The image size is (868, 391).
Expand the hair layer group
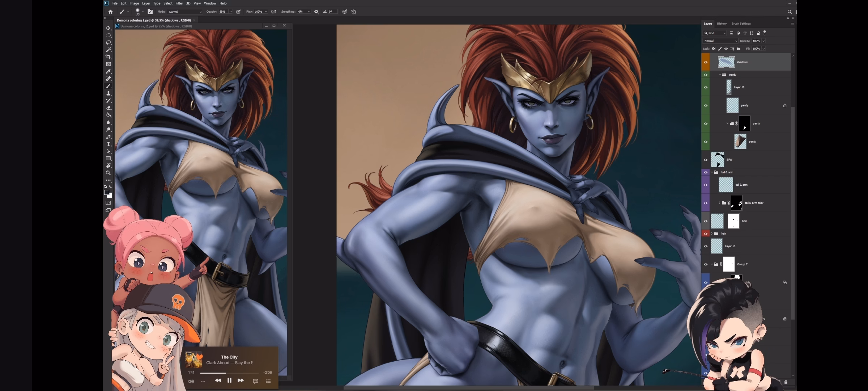tap(712, 234)
